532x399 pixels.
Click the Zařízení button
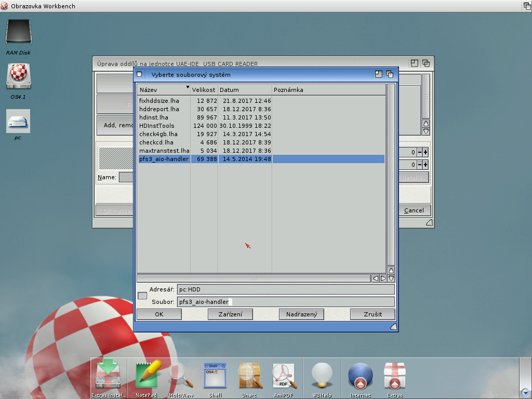[230, 314]
